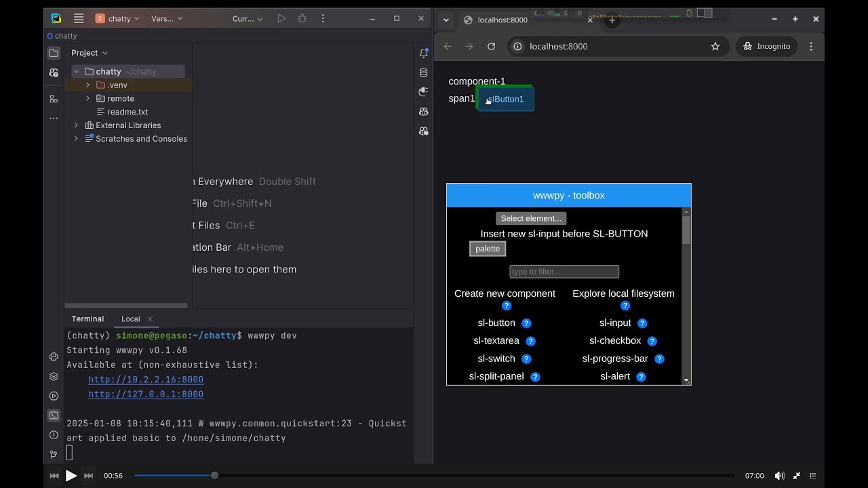868x488 pixels.
Task: Click the toolbox vertical scrollbar
Action: pos(686,296)
